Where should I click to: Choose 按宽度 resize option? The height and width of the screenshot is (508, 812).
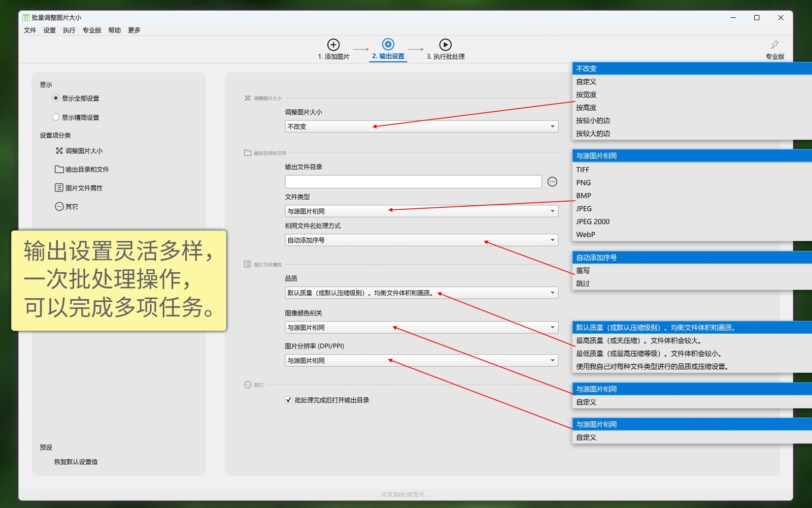(692, 94)
